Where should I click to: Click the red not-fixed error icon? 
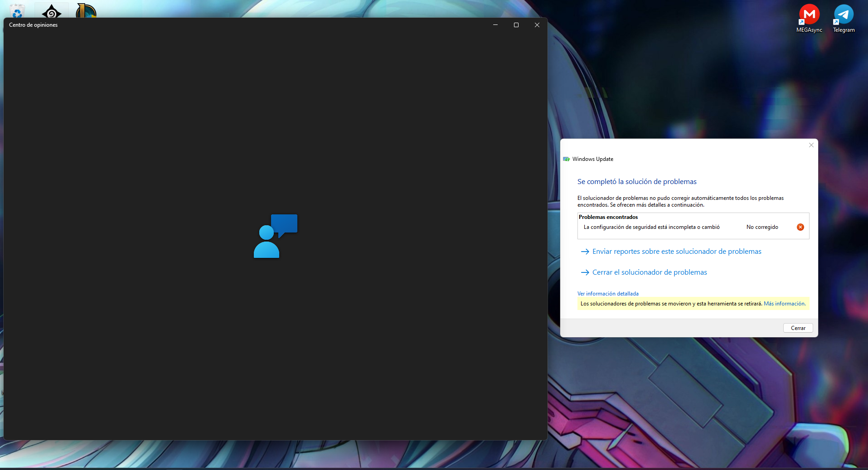[800, 227]
